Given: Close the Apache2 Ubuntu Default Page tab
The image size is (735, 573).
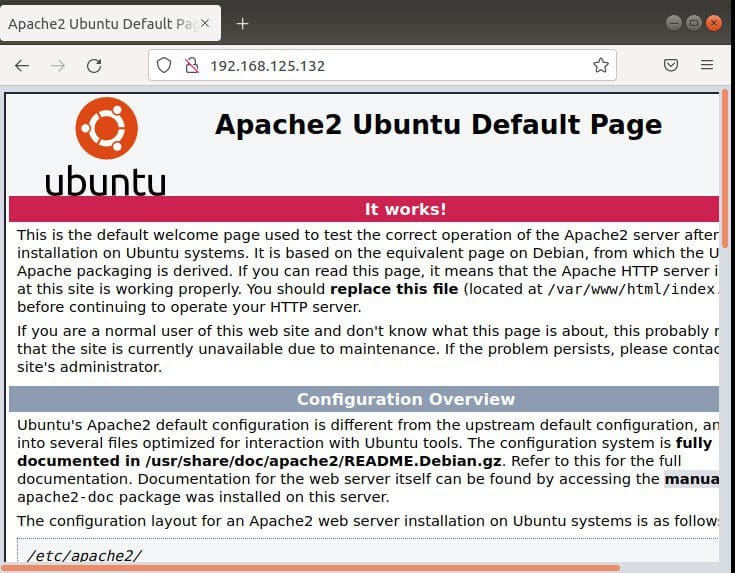Looking at the screenshot, I should [x=205, y=23].
